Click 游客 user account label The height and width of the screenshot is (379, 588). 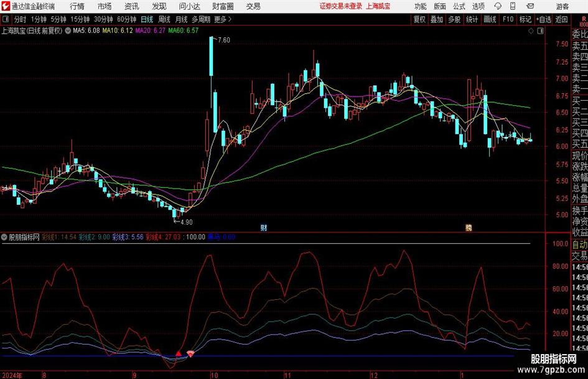tap(562, 6)
